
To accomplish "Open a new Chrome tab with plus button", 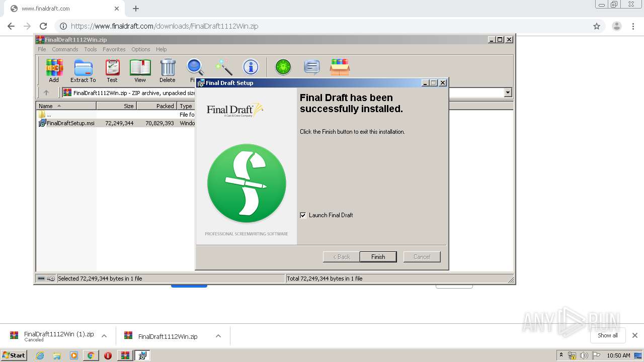I will pyautogui.click(x=136, y=9).
